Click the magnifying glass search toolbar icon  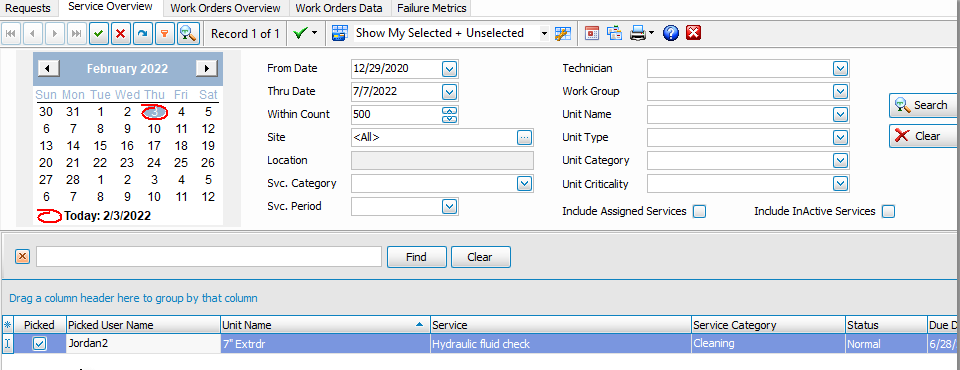click(189, 34)
